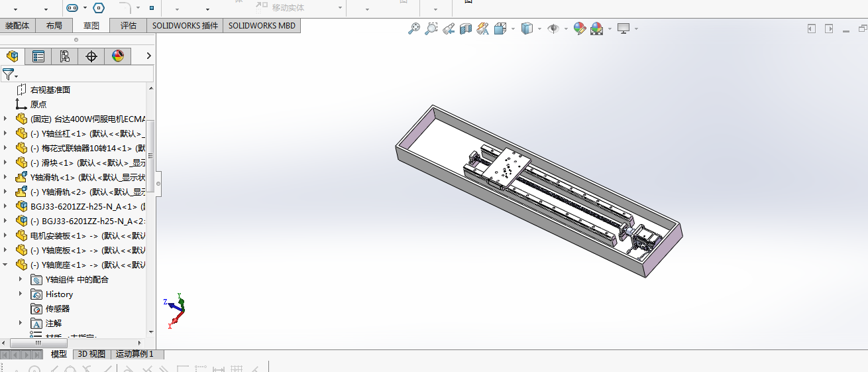
Task: Open Hide/Show Items dropdown arrow
Action: coord(567,29)
